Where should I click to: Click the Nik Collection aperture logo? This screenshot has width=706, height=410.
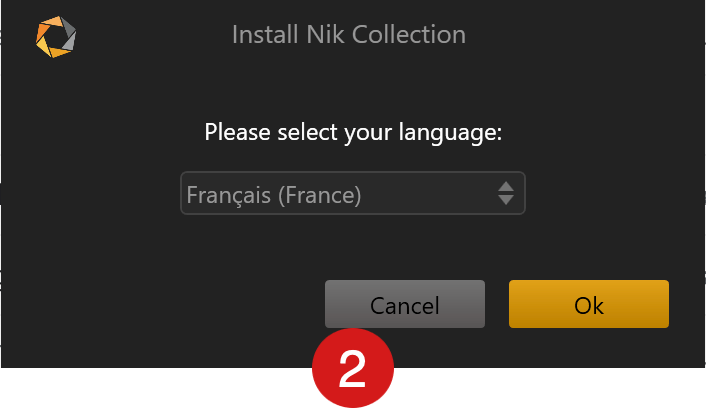click(56, 37)
